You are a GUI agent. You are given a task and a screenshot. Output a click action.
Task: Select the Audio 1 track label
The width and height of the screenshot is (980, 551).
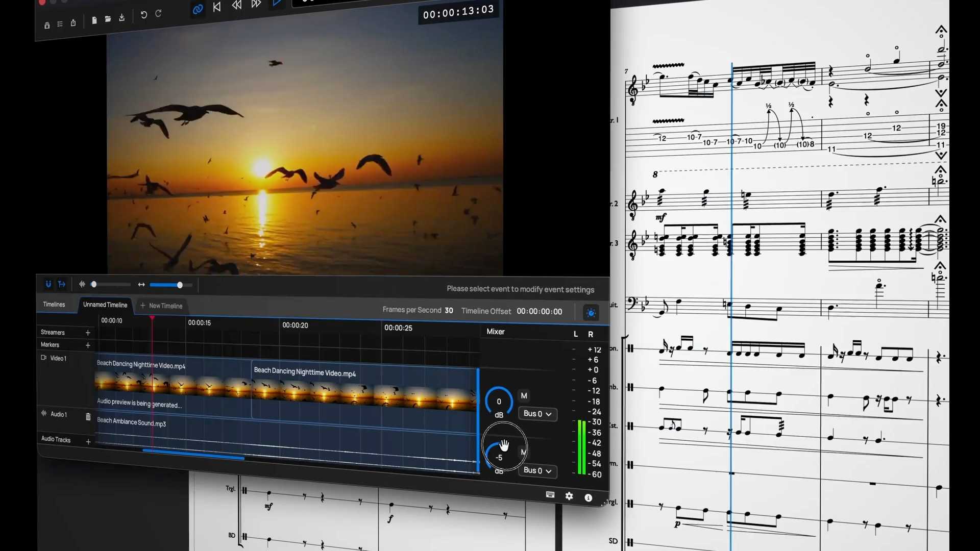click(59, 414)
